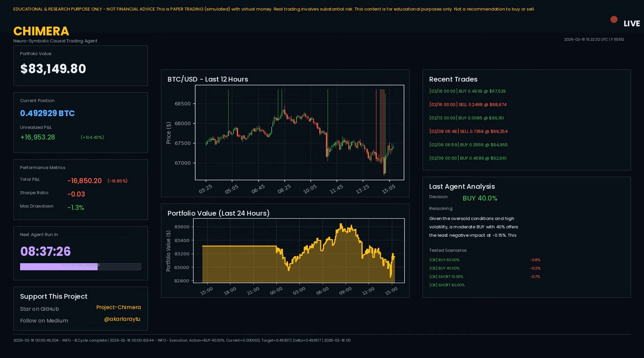
Task: Click the CHIMERA title logo
Action: (x=41, y=31)
